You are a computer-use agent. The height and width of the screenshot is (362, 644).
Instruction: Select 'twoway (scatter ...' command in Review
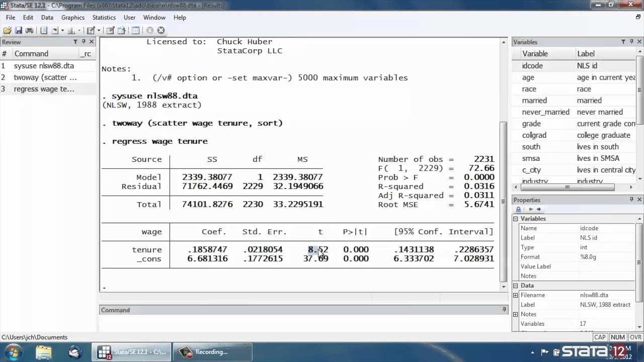pos(48,77)
